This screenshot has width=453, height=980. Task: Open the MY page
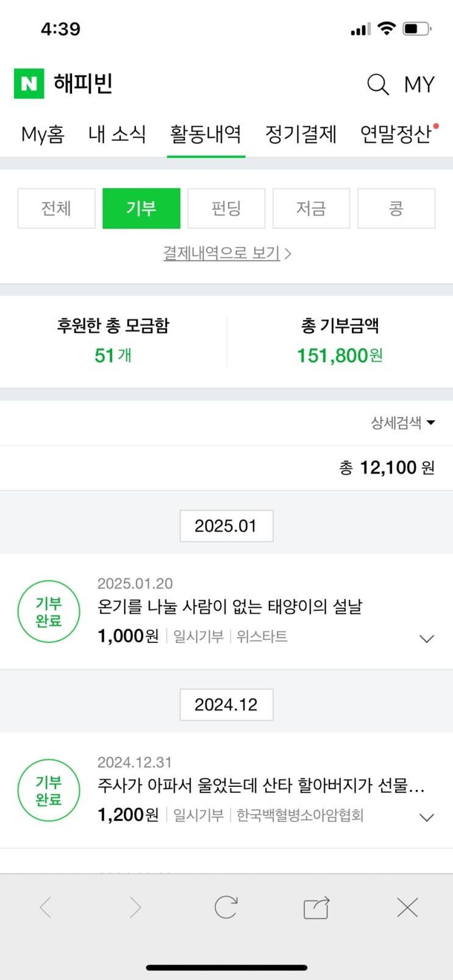[419, 84]
